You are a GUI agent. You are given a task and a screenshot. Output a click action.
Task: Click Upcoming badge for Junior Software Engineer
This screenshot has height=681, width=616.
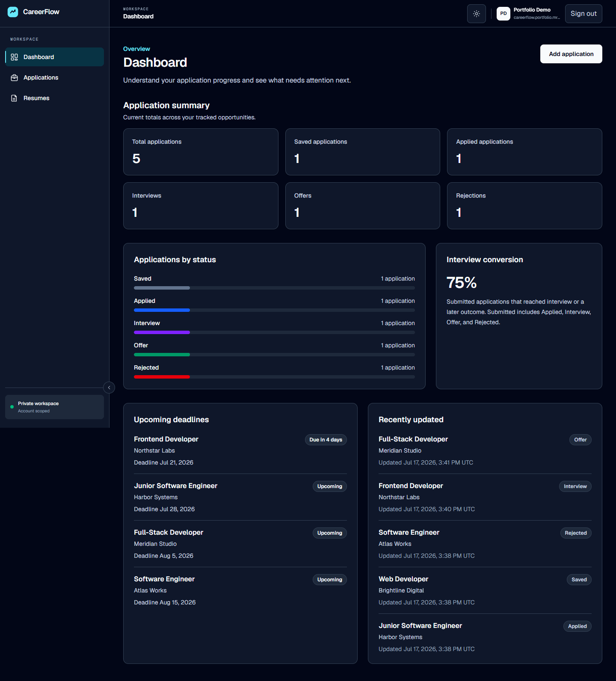point(329,486)
